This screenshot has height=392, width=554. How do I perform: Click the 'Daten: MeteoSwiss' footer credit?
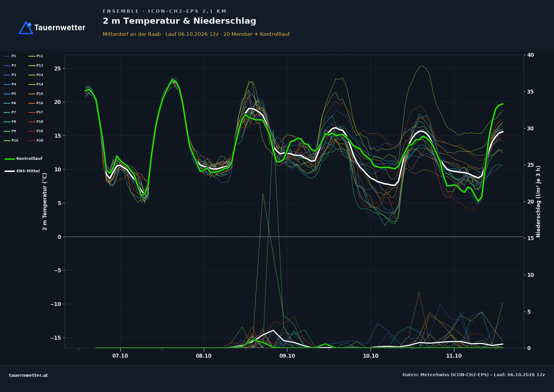[474, 375]
